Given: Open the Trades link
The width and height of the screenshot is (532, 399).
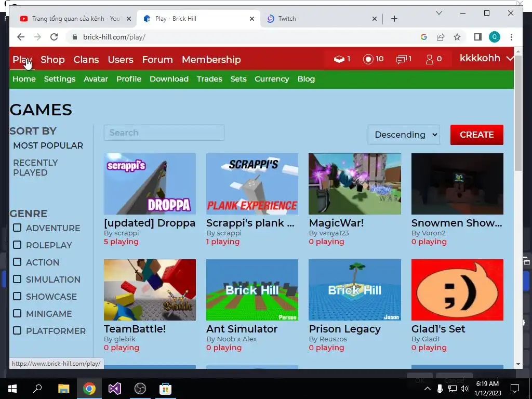Looking at the screenshot, I should coord(209,79).
